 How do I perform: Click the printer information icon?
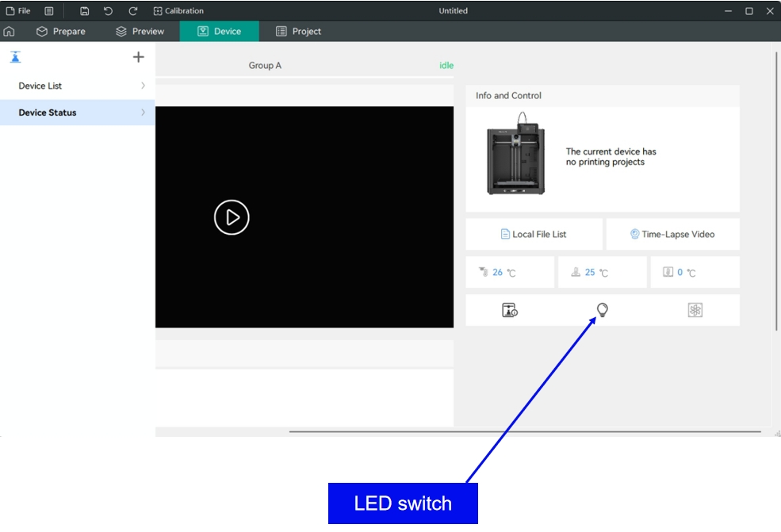coord(509,309)
